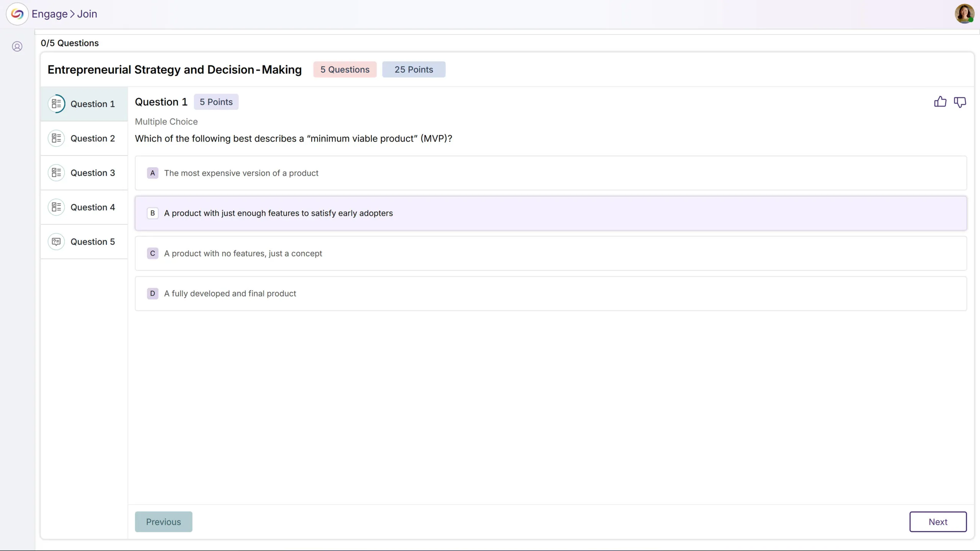Open the profile icon in left sidebar
Screen dimensions: 980x551
(17, 47)
